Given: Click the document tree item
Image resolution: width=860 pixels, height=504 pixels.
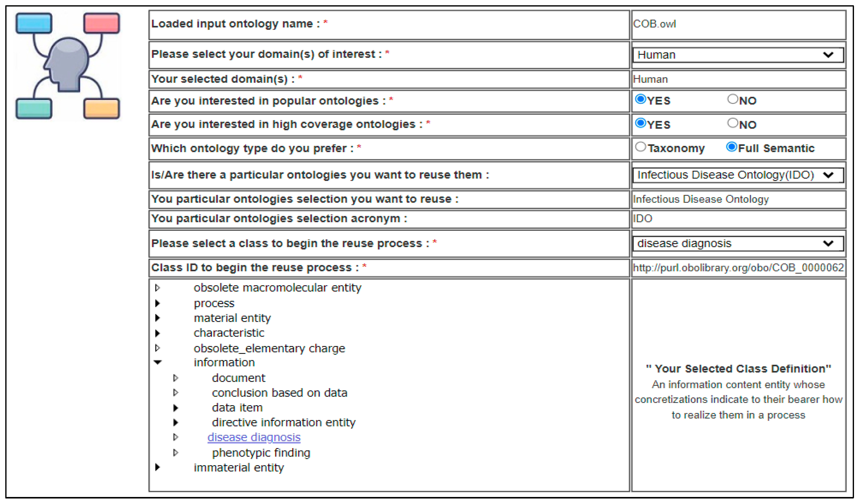Looking at the screenshot, I should [x=238, y=378].
